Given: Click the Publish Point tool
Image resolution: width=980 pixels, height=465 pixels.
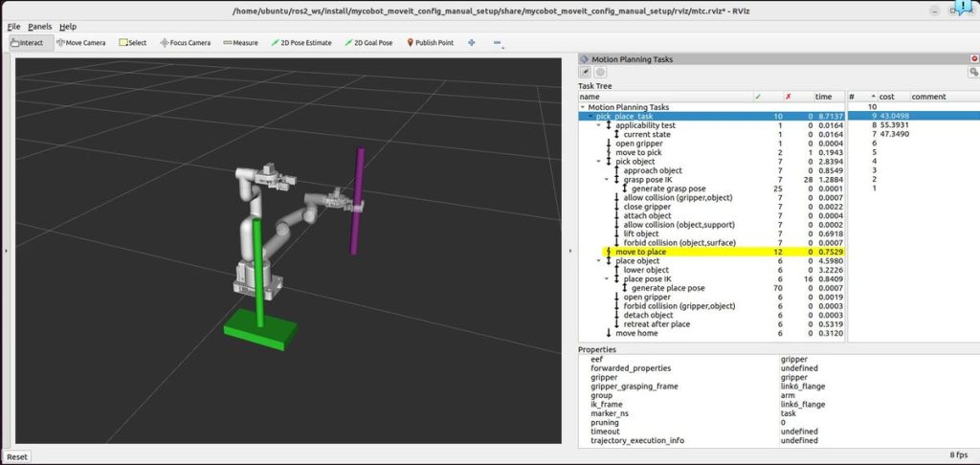Looking at the screenshot, I should [433, 42].
